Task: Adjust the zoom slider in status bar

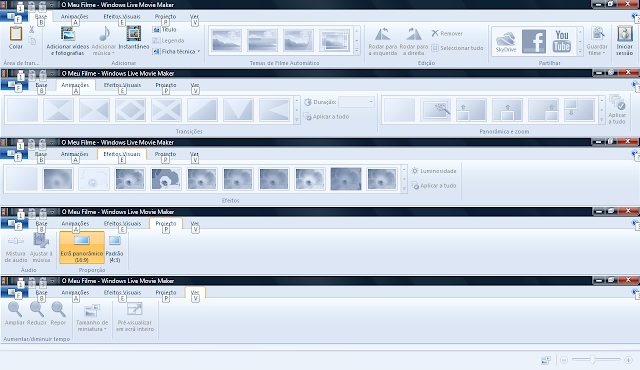Action: [592, 359]
